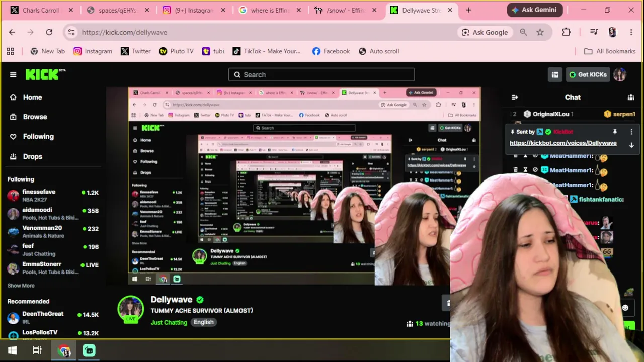644x362 pixels.
Task: Open DeenTheGreat recommended channel
Action: click(x=53, y=318)
